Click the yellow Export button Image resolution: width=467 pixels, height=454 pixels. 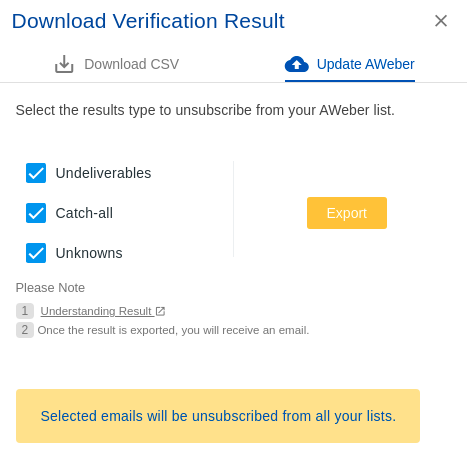tap(347, 213)
